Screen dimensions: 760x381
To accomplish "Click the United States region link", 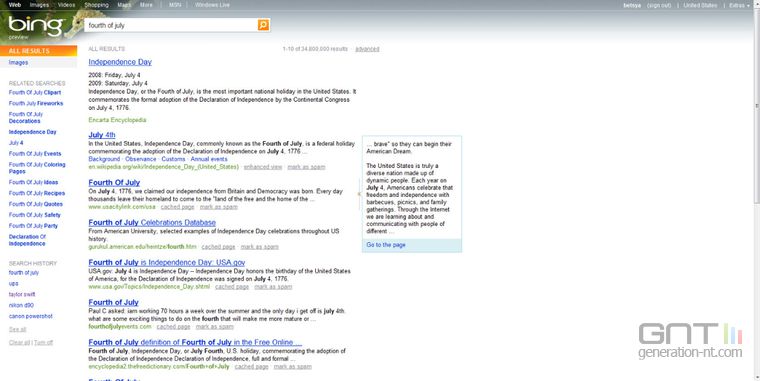I will pos(700,5).
